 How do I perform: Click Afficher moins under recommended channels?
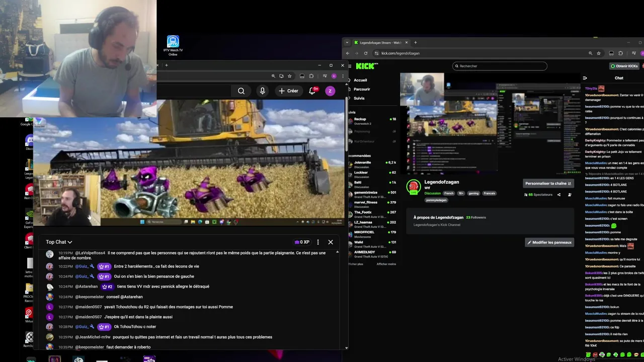(x=386, y=264)
